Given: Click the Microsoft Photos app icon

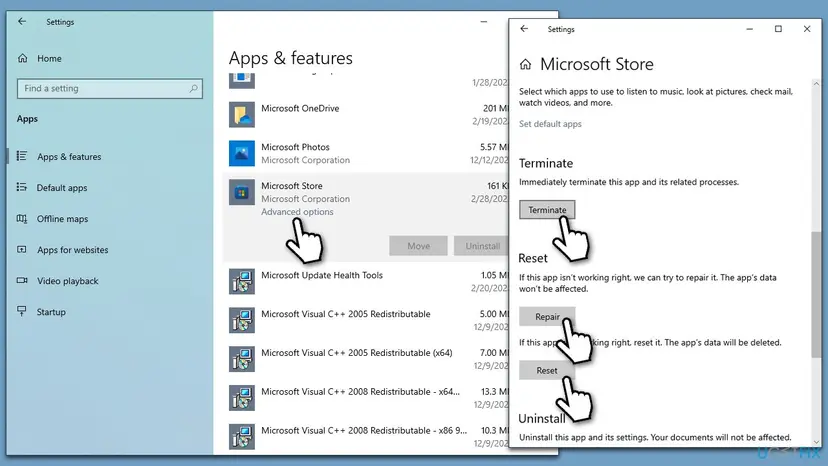Looking at the screenshot, I should click(242, 153).
